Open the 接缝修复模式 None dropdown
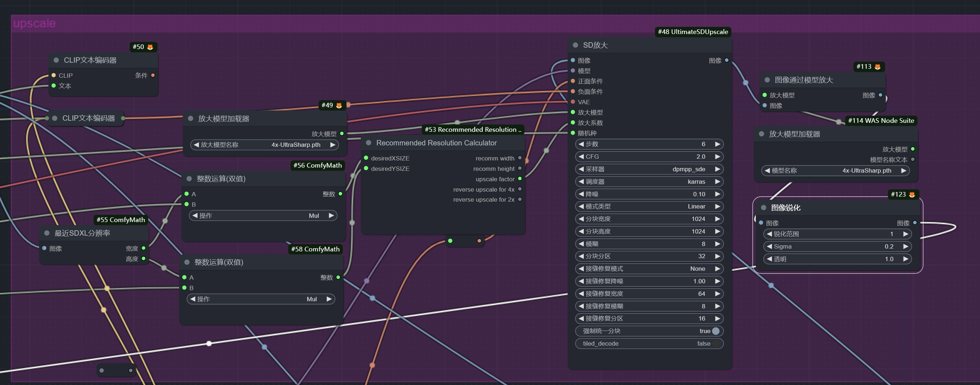 pyautogui.click(x=649, y=269)
